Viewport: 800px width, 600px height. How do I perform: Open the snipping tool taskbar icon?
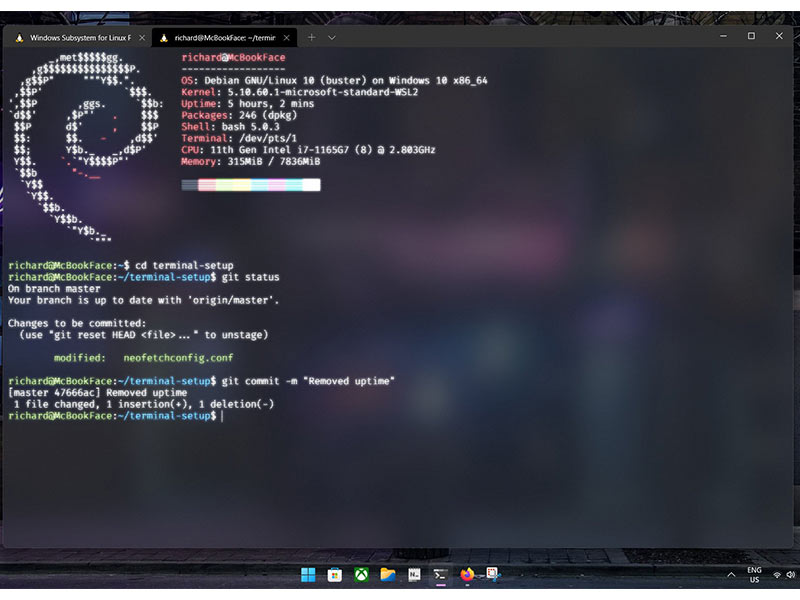(492, 575)
